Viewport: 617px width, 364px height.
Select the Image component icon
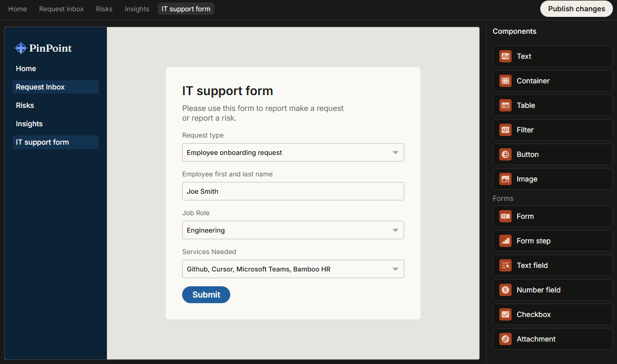point(505,179)
